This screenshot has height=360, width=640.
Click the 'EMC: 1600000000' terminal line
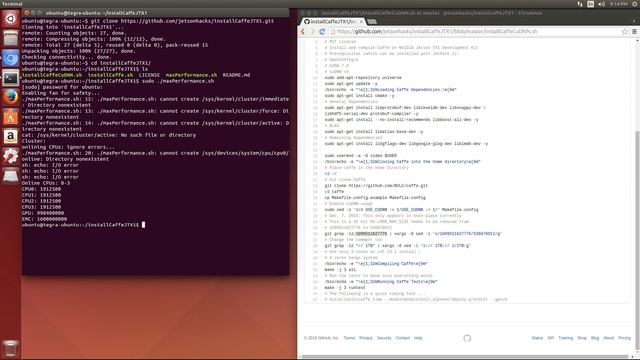(44, 219)
